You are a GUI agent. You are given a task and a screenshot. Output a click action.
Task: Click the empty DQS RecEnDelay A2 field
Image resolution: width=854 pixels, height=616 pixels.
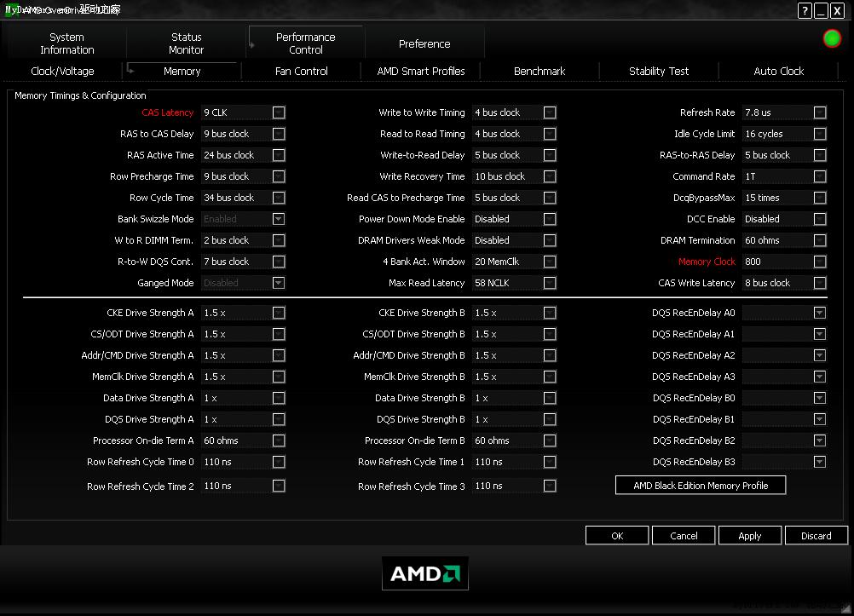pos(778,355)
